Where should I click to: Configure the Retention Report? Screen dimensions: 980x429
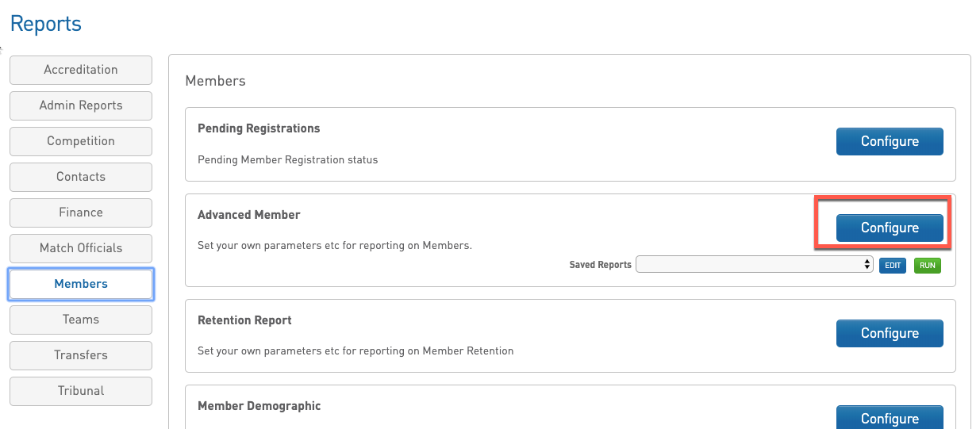(x=890, y=333)
